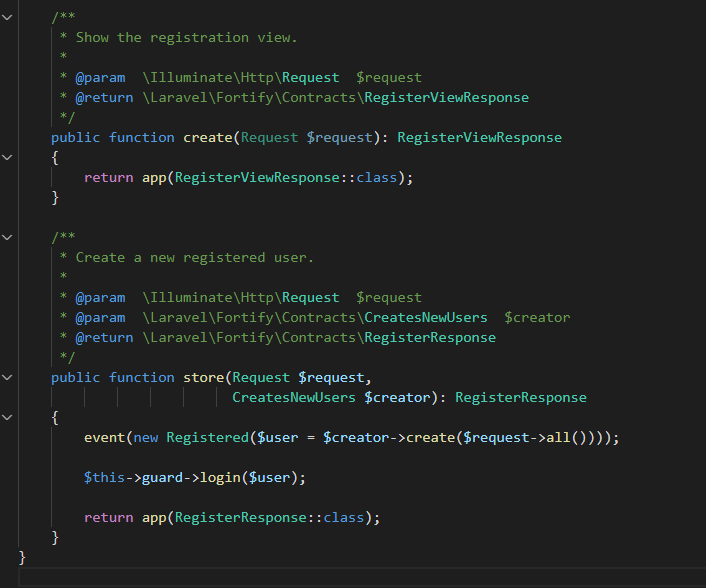The image size is (706, 588).
Task: Click '@return' tag in the first docblock
Action: (104, 98)
